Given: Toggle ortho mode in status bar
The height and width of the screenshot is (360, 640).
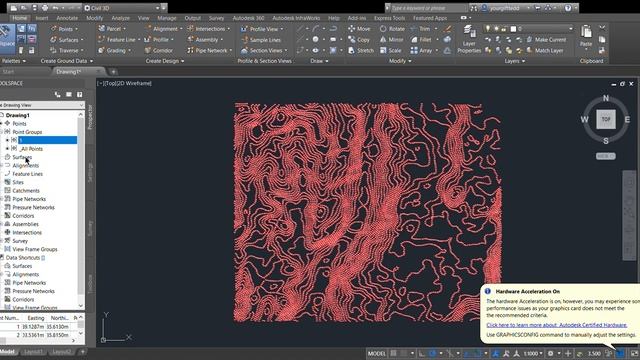Looking at the screenshot, I should pos(422,353).
